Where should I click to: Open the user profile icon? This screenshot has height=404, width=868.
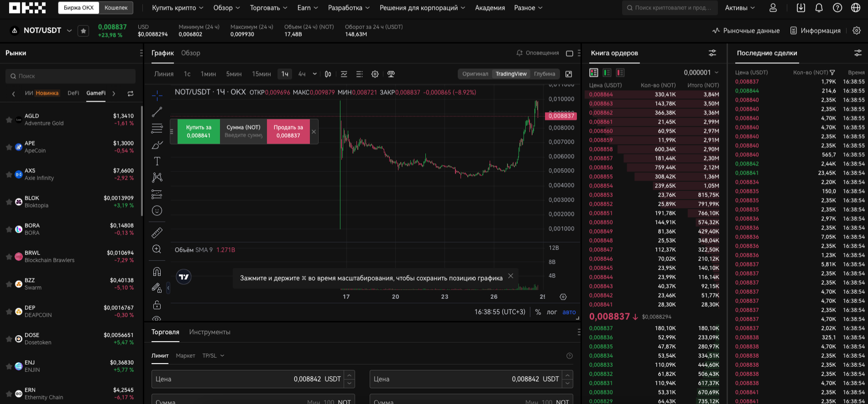click(773, 8)
